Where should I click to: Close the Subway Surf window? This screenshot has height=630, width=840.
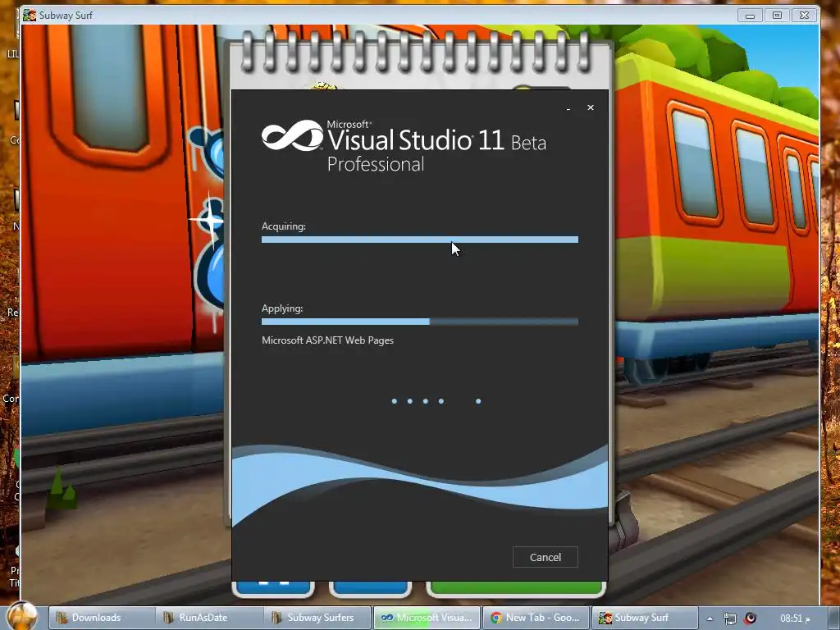coord(804,16)
